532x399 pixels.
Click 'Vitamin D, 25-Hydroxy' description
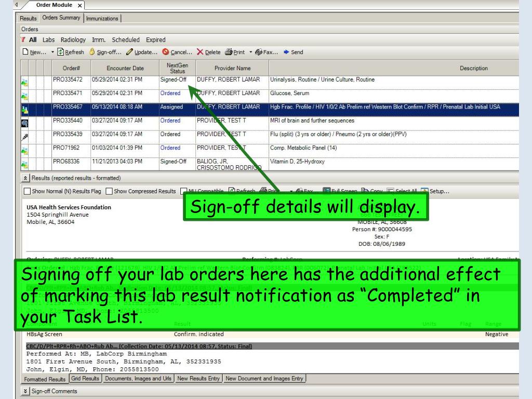[x=297, y=162]
